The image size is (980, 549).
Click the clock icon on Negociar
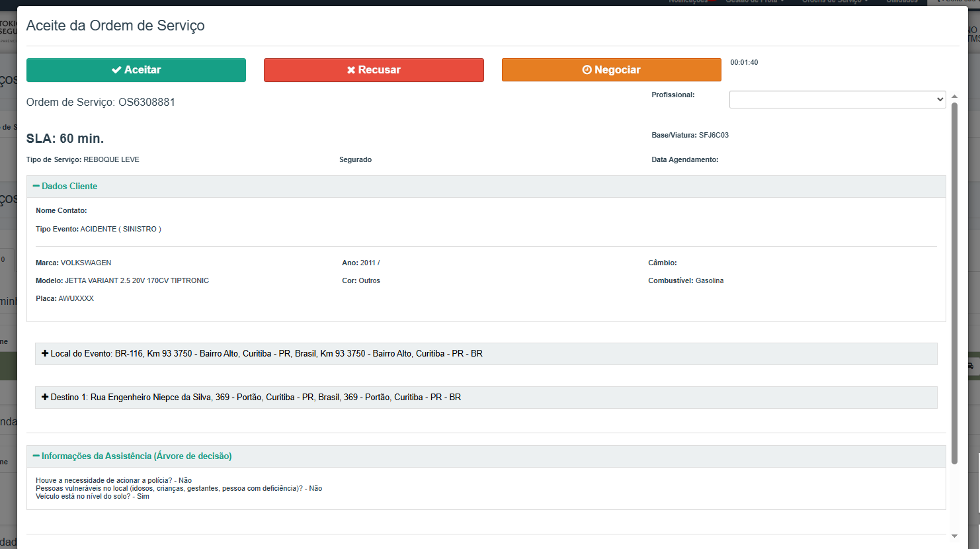pyautogui.click(x=587, y=70)
